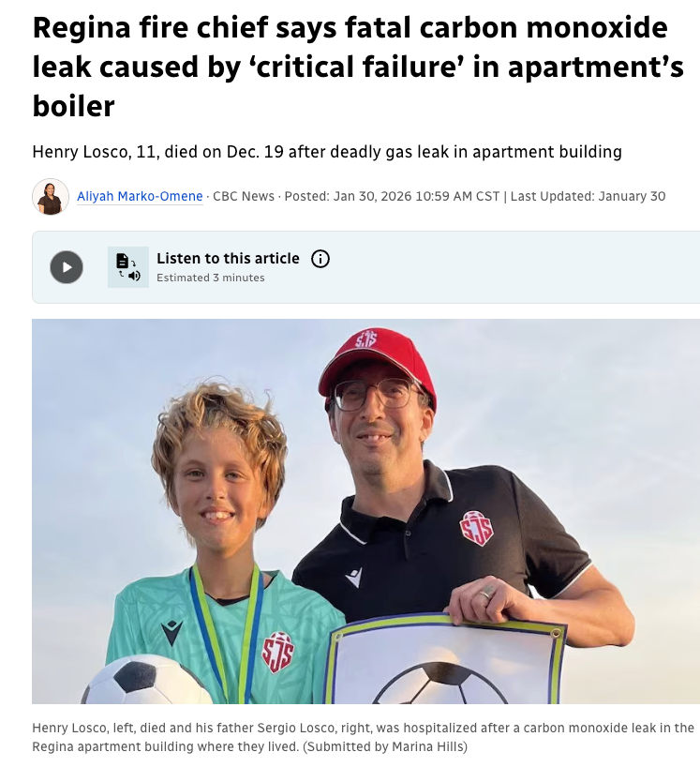Viewport: 700px width, 767px height.
Task: Click the SJS badge on the teal jersey
Action: (x=278, y=652)
